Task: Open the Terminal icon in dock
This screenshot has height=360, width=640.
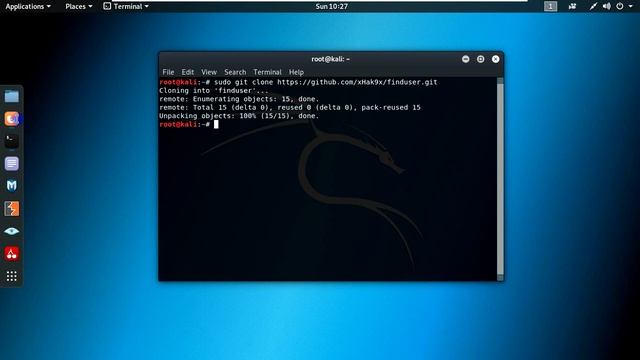Action: 11,141
